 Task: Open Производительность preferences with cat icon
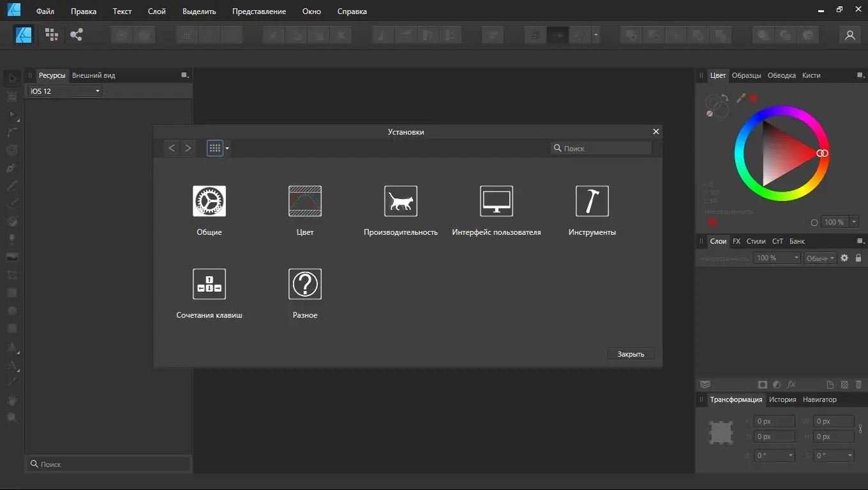click(401, 211)
